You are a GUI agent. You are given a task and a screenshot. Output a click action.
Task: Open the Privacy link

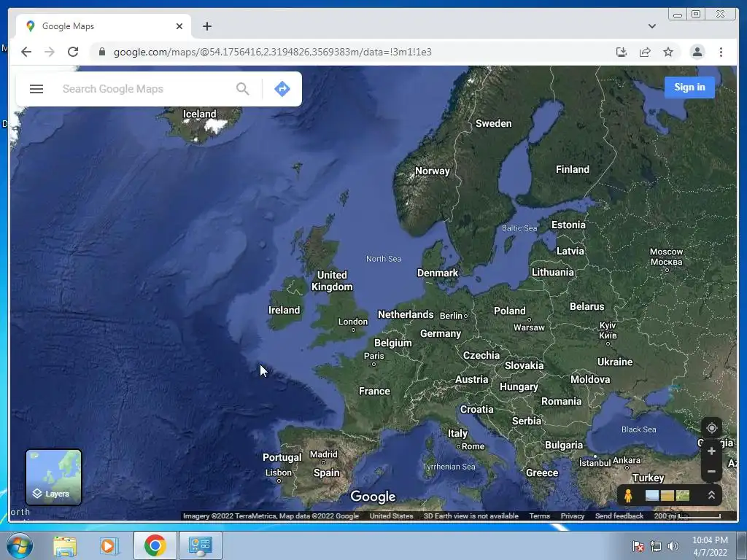[572, 516]
